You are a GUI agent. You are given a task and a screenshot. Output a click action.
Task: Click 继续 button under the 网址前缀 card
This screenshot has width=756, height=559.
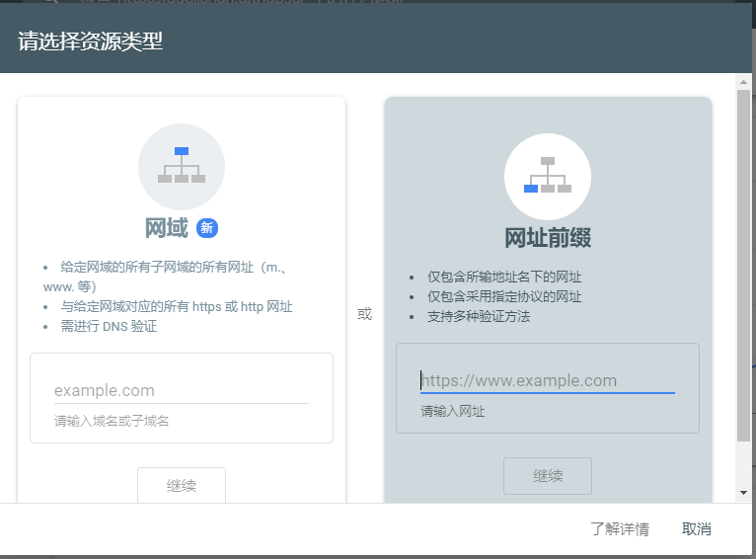point(548,476)
